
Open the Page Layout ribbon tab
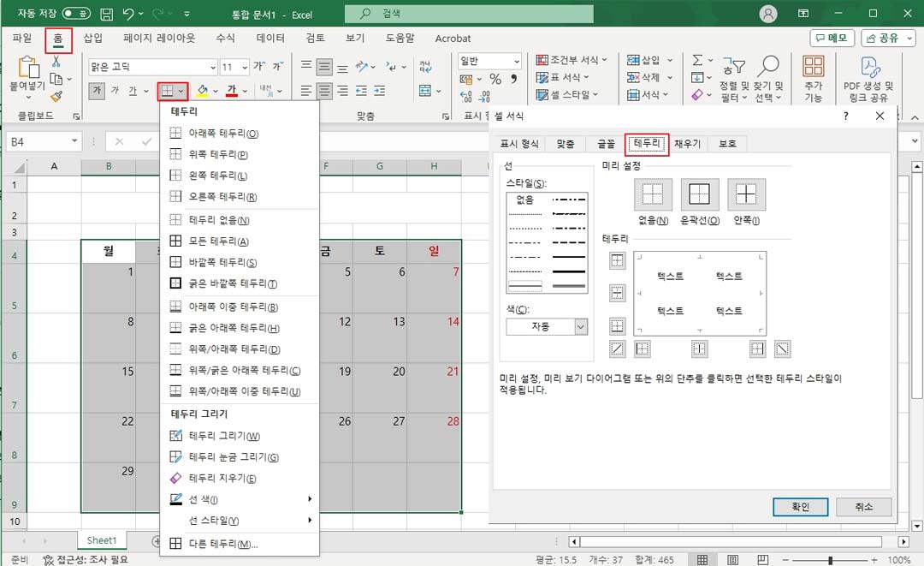coord(159,39)
